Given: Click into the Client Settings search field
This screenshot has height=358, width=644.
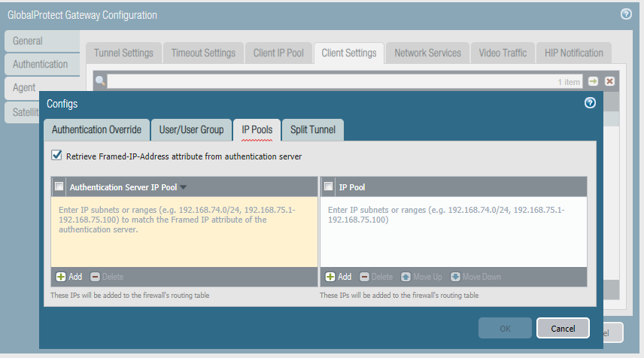Looking at the screenshot, I should pyautogui.click(x=345, y=81).
